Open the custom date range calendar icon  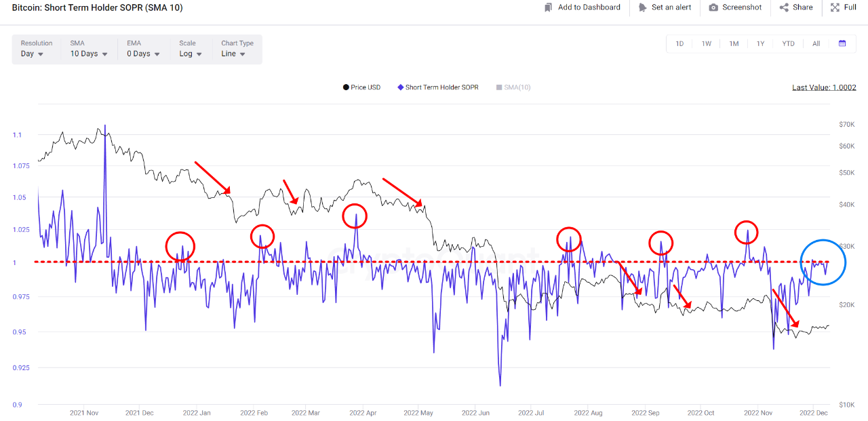point(842,43)
